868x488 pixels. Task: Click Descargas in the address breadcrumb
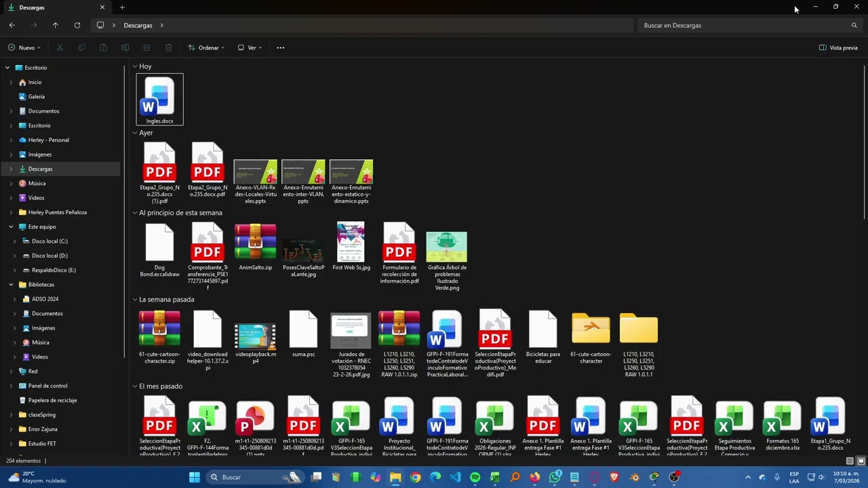point(138,25)
